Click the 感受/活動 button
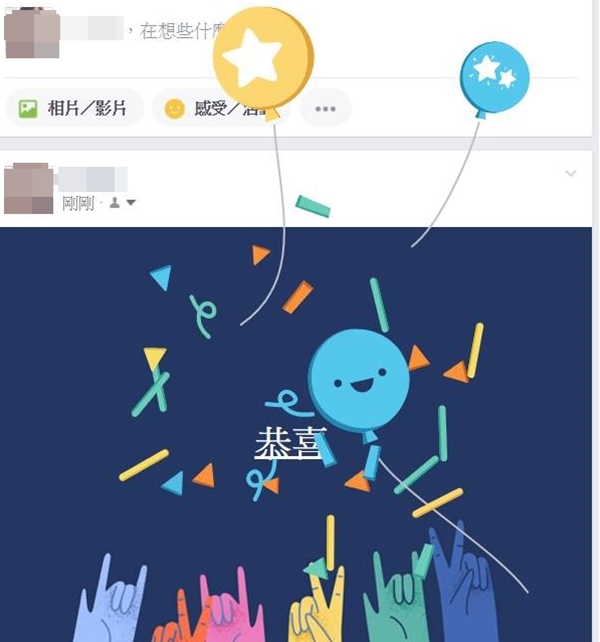 point(221,109)
